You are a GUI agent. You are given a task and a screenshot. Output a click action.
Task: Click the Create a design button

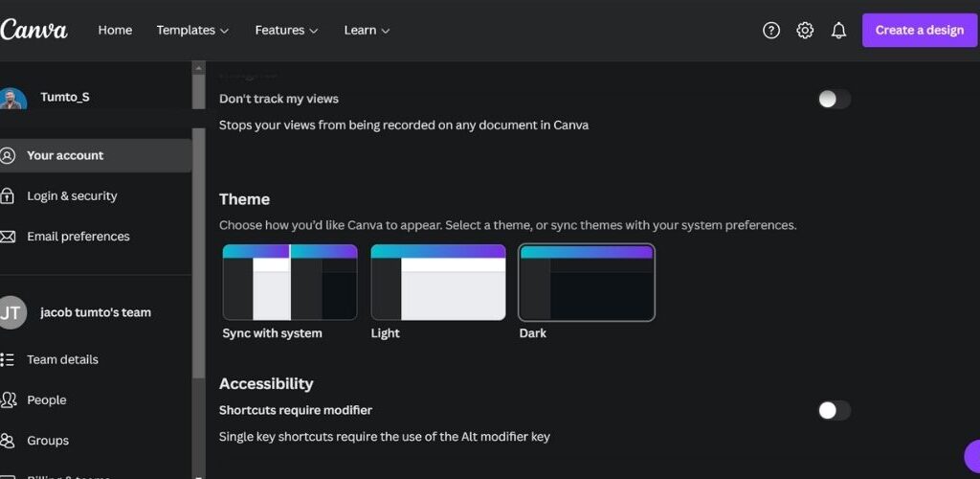(919, 31)
